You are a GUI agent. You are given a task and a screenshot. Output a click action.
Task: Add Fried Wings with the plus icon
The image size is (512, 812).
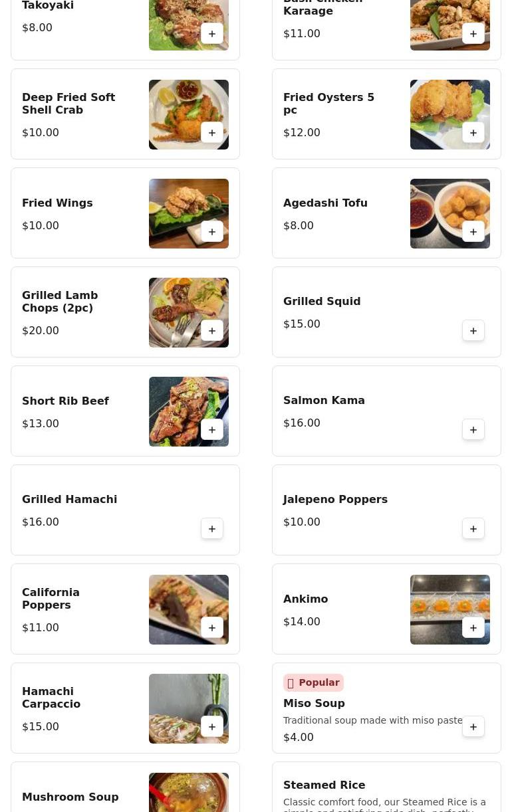[x=212, y=232]
